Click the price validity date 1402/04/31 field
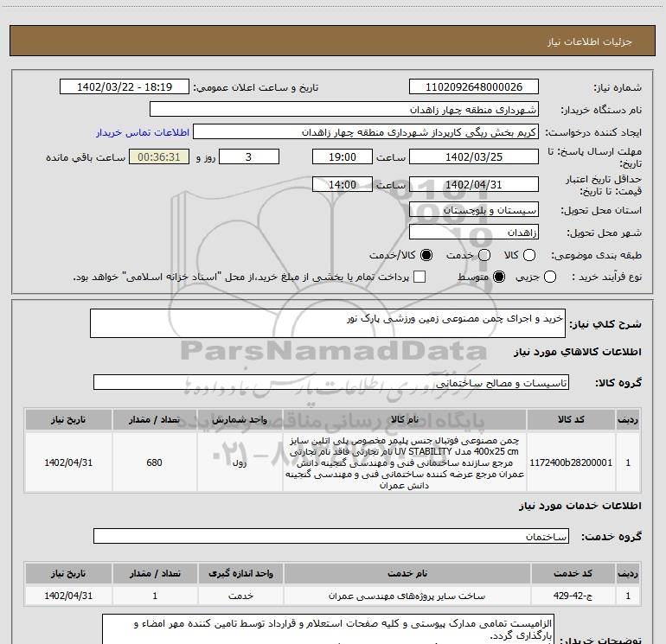 [x=474, y=184]
